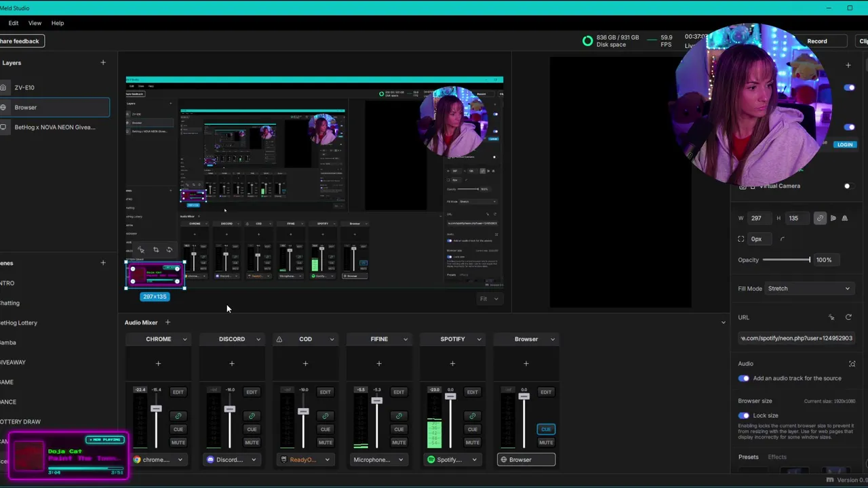Add an effect to the Browser channel
Screen dimensions: 868x488
pos(526,363)
